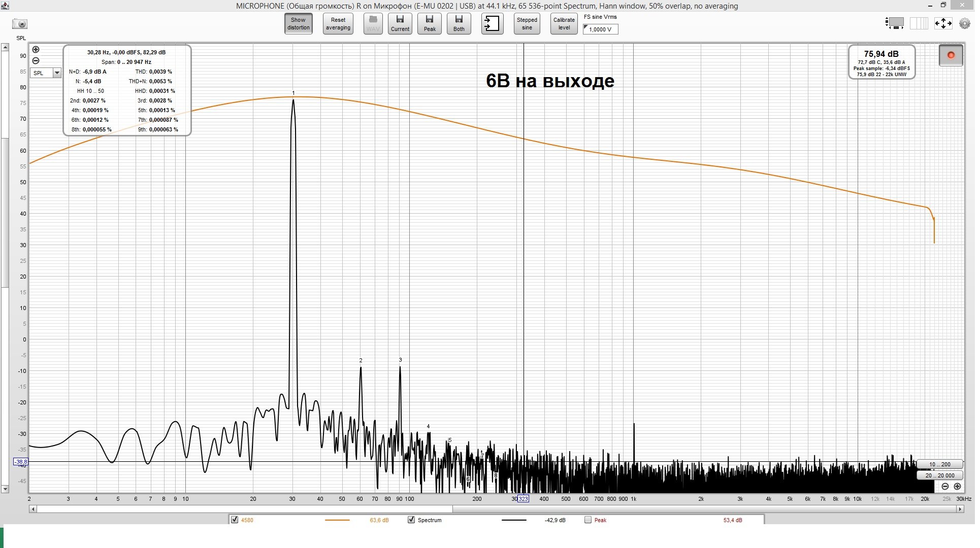Image resolution: width=980 pixels, height=548 pixels.
Task: Capture graph with the camera icon
Action: point(20,24)
